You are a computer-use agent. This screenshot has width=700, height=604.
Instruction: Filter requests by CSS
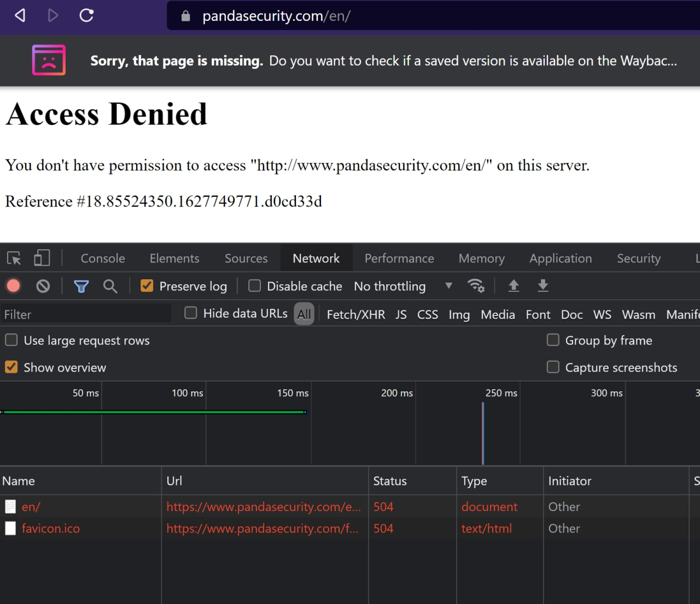(428, 314)
